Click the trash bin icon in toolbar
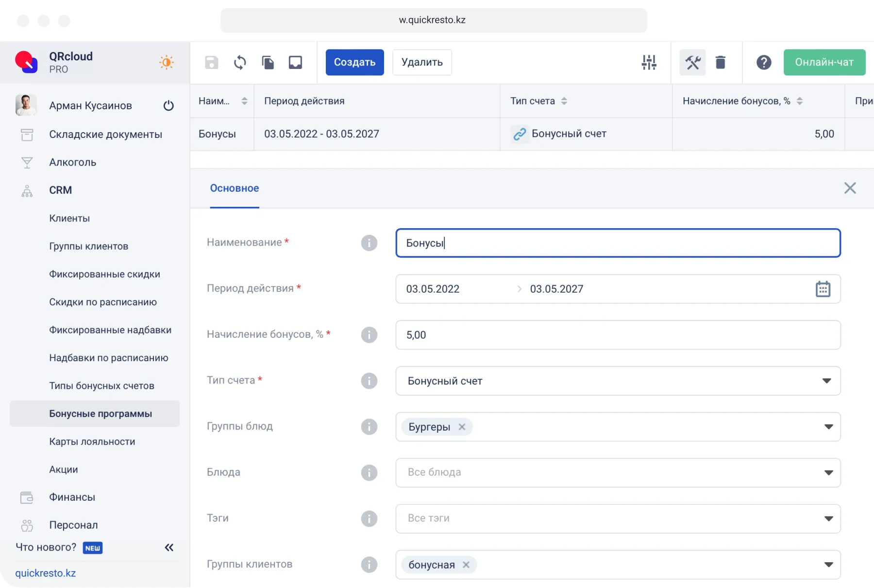Screen dimensions: 874x588 point(721,62)
